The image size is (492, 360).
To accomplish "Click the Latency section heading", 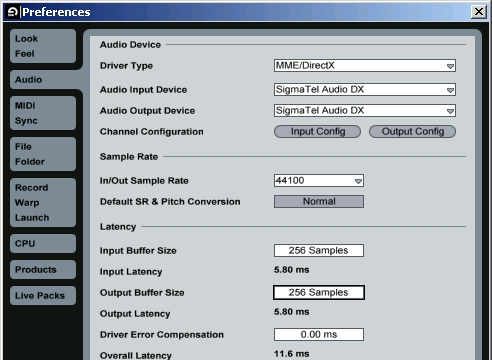I will (118, 227).
